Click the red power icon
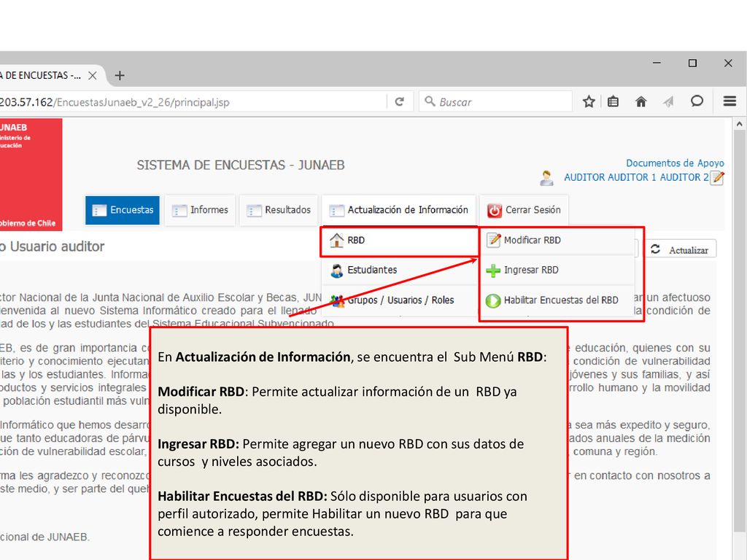 [x=494, y=211]
